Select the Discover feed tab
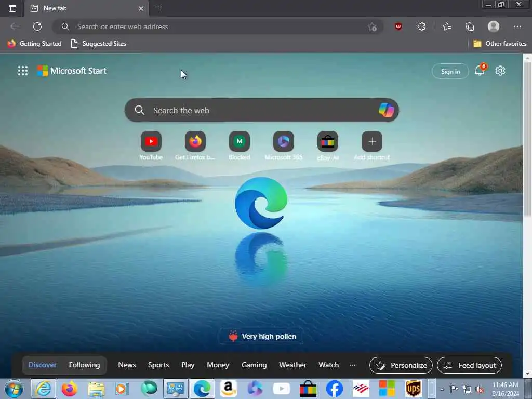This screenshot has width=532, height=399. pos(43,365)
